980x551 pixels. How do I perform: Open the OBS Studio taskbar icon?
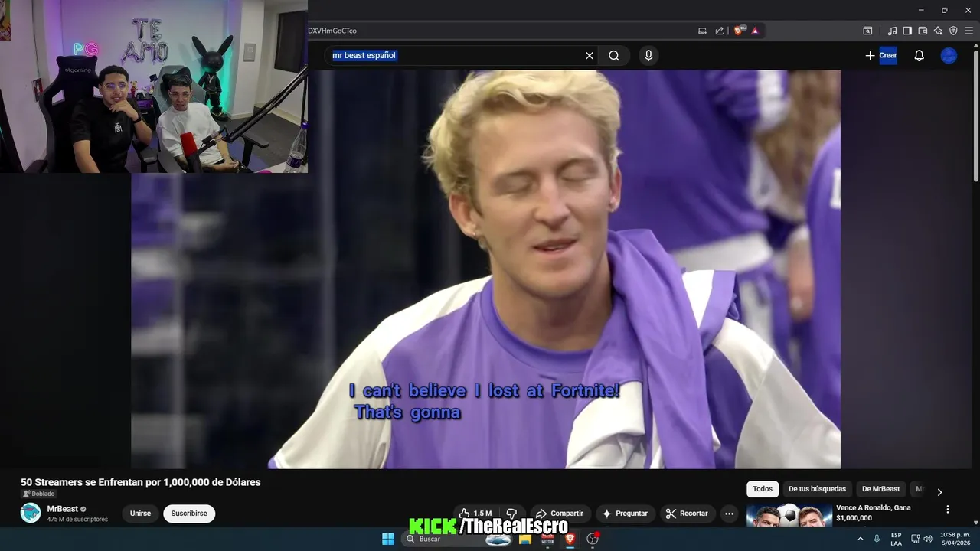click(592, 539)
